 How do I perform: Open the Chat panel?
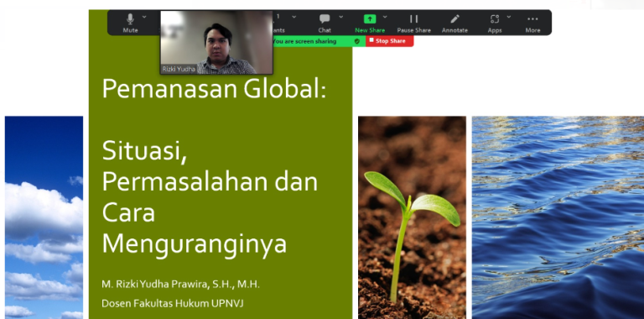[325, 23]
